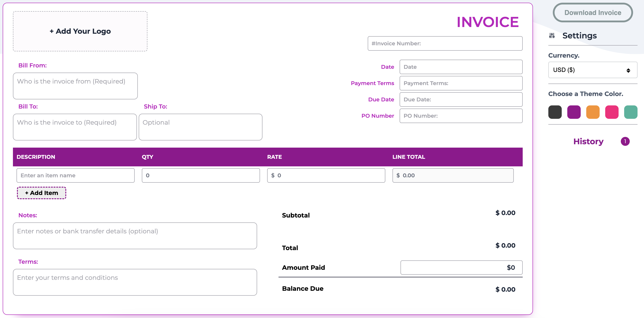
Task: Select the purple theme color
Action: click(574, 112)
